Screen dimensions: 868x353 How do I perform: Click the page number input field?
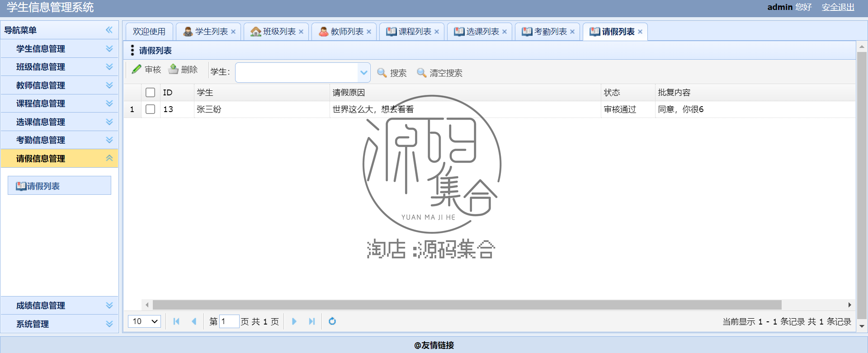click(229, 321)
